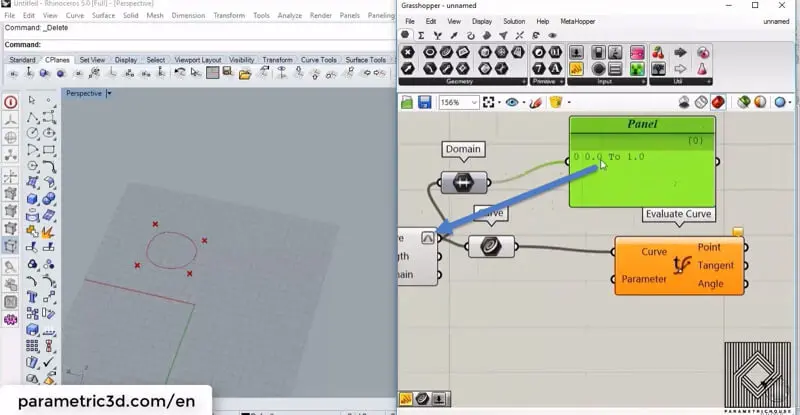Expand the Geometry component panel

point(458,82)
